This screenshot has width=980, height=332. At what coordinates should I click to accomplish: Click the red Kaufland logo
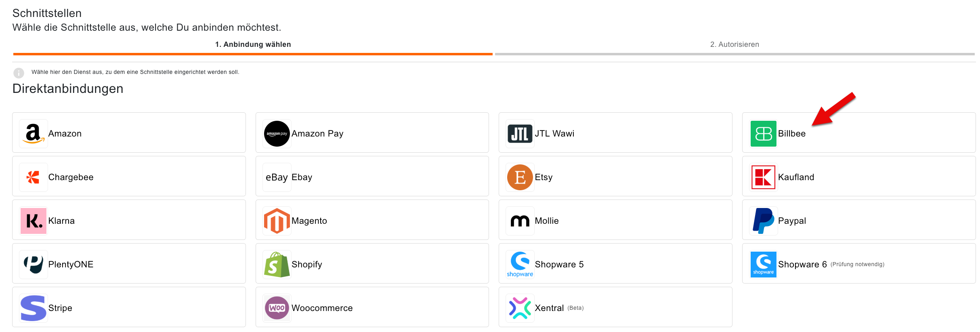coord(763,177)
